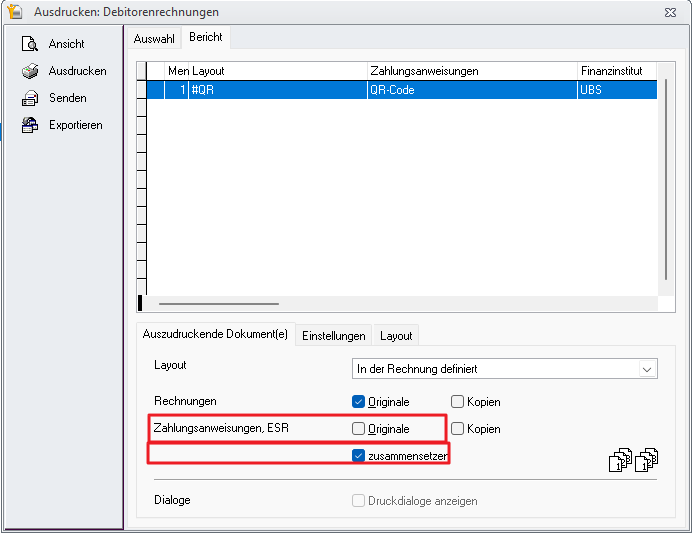Click the Layout column header in table
692x534 pixels.
(278, 71)
